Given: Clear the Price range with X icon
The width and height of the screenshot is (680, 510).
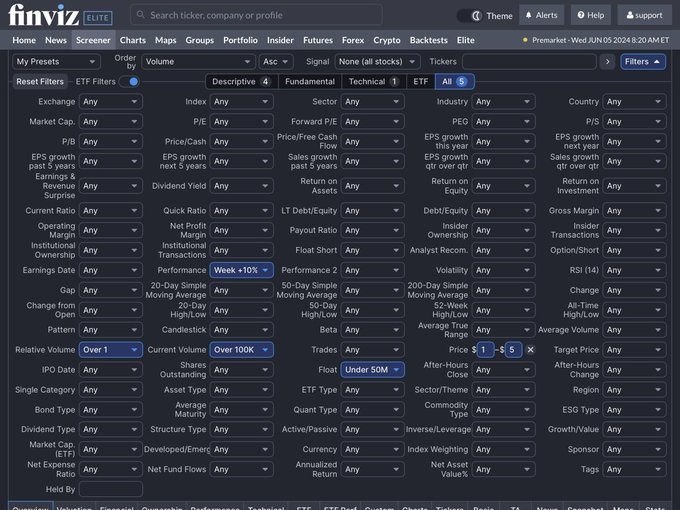Looking at the screenshot, I should pyautogui.click(x=530, y=350).
